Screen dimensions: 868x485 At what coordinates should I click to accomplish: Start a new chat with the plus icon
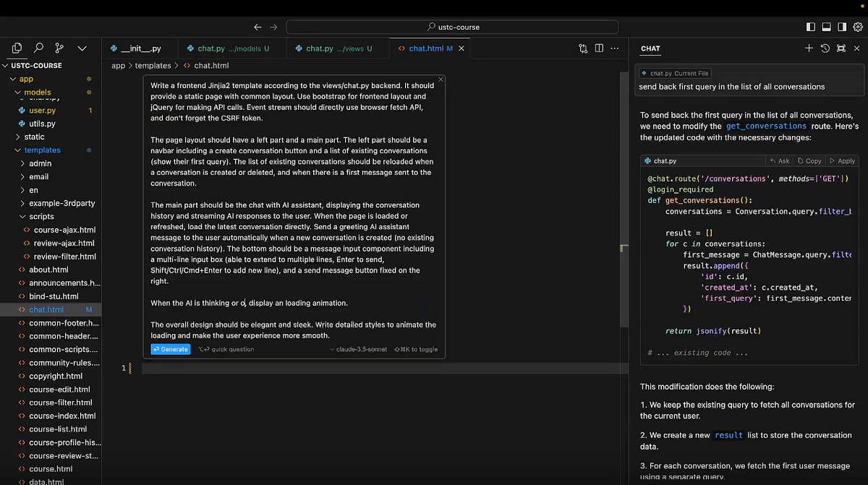point(809,48)
